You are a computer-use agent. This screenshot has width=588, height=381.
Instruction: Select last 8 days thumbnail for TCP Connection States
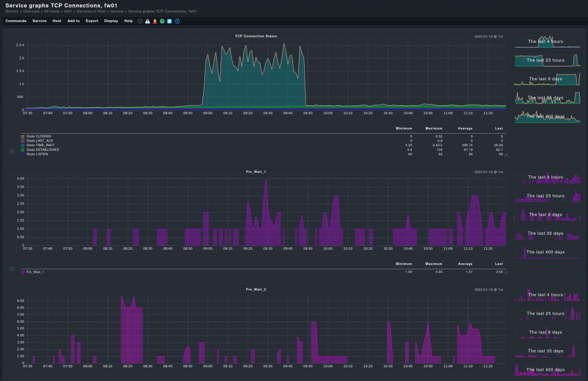tap(547, 79)
